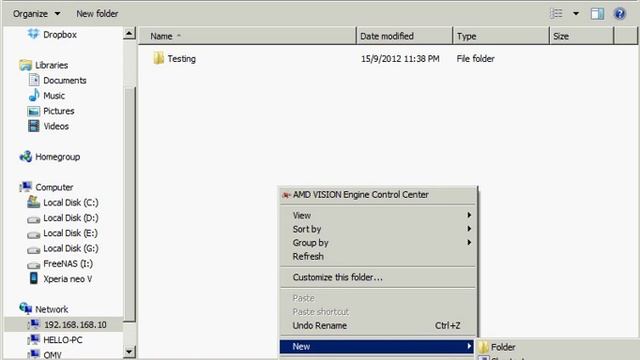Change view layout icon
This screenshot has width=640, height=360.
[556, 14]
